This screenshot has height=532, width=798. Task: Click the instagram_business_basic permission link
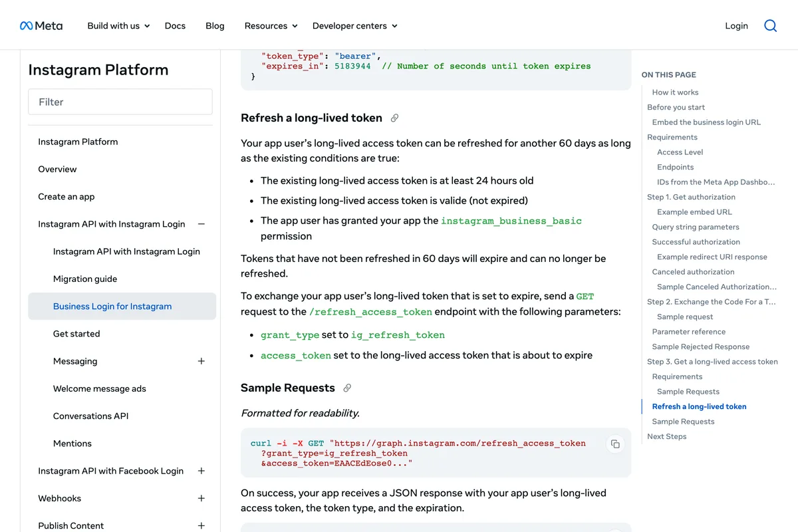pos(511,221)
